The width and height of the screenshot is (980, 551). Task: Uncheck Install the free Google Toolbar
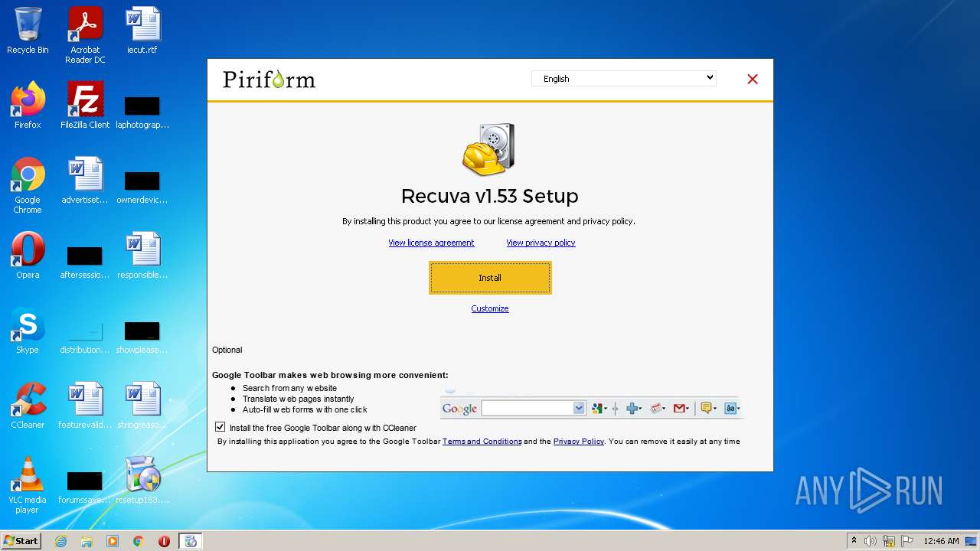(220, 427)
